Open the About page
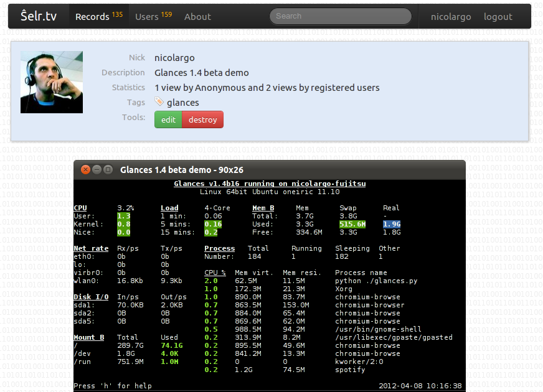This screenshot has width=543, height=392. [197, 17]
